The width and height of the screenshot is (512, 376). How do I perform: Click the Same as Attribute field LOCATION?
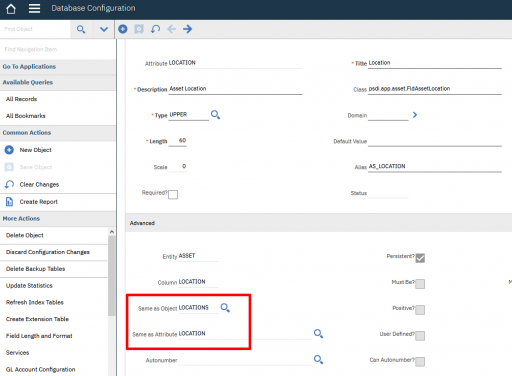(245, 334)
